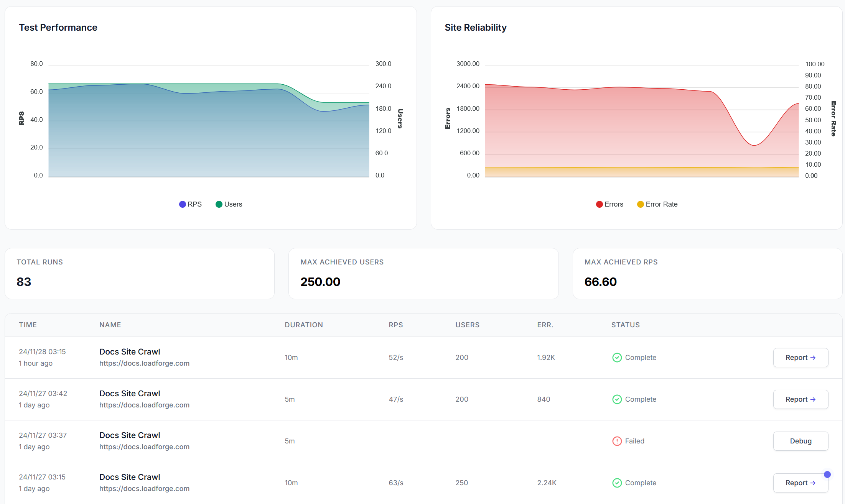Click the NAME column header
845x504 pixels.
pyautogui.click(x=110, y=325)
